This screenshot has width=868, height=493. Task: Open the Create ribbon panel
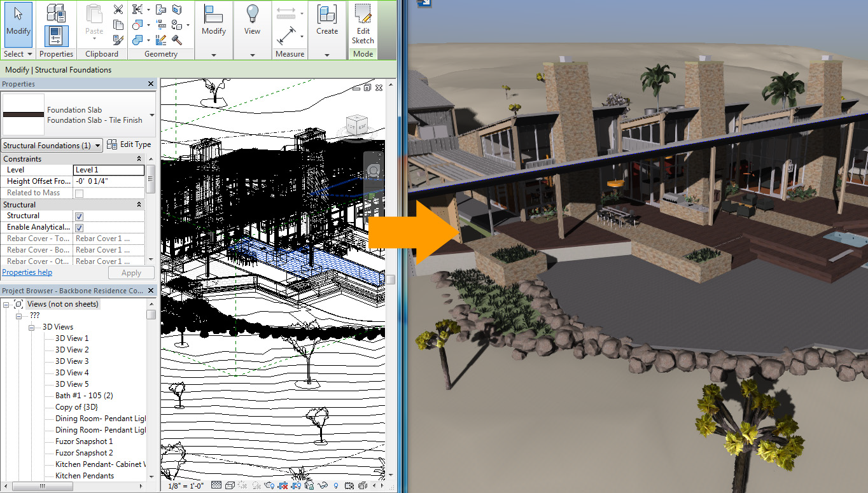pyautogui.click(x=327, y=22)
